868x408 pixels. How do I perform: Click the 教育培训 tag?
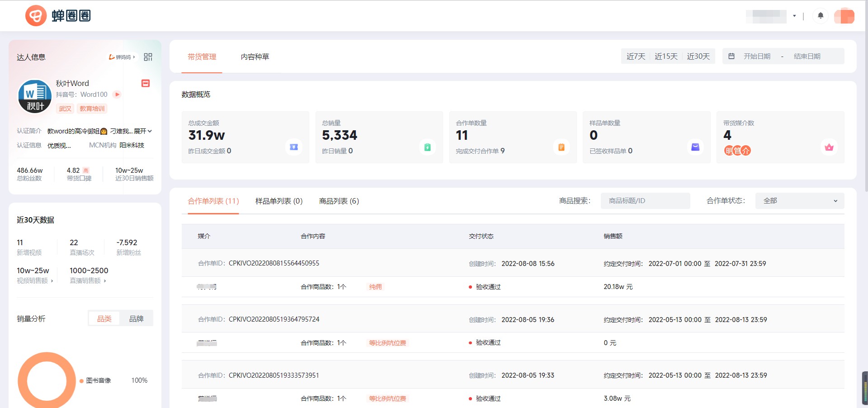click(92, 109)
